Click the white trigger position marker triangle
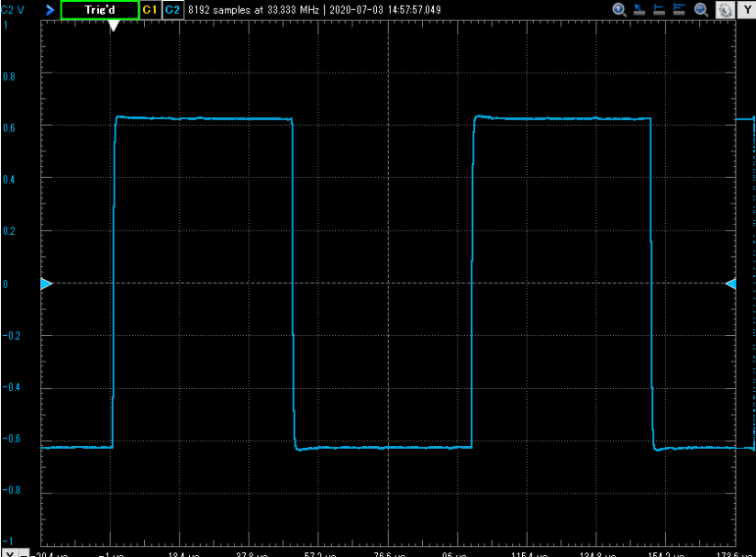This screenshot has height=557, width=756. coord(113,26)
